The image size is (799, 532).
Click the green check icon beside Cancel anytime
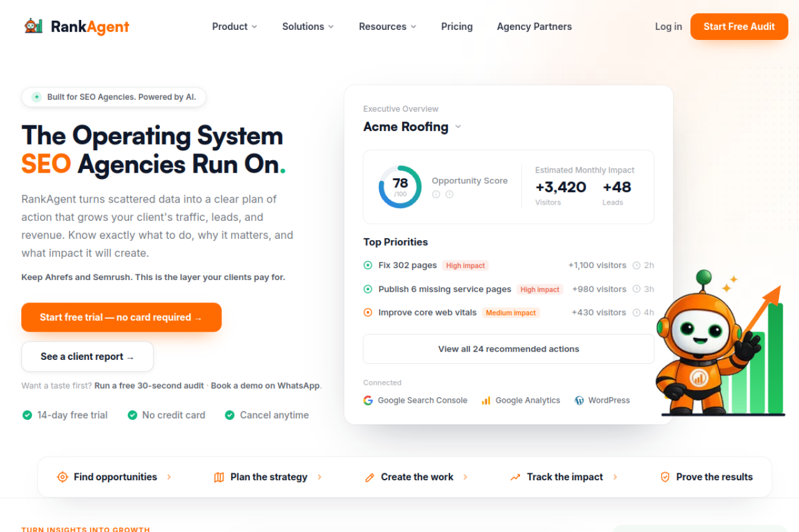(x=230, y=415)
